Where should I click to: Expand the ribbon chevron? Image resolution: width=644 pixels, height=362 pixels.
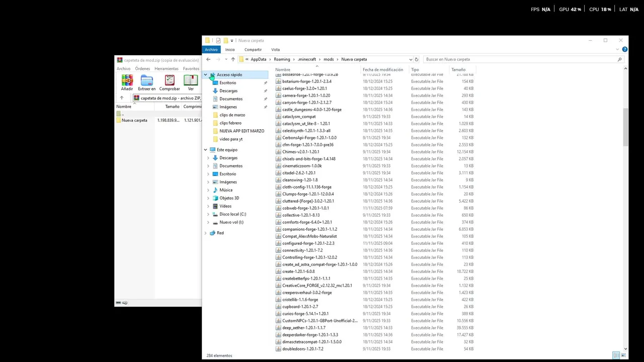pyautogui.click(x=618, y=50)
